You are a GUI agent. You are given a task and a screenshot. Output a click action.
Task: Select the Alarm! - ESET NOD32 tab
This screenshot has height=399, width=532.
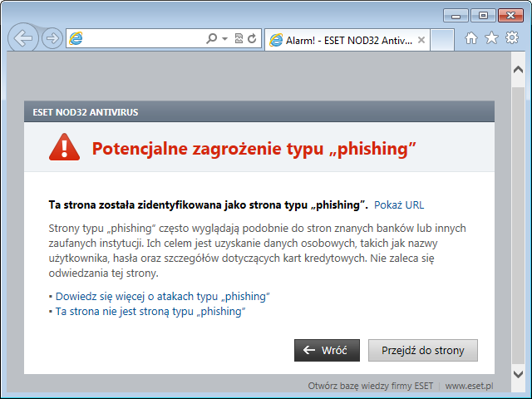coord(347,40)
